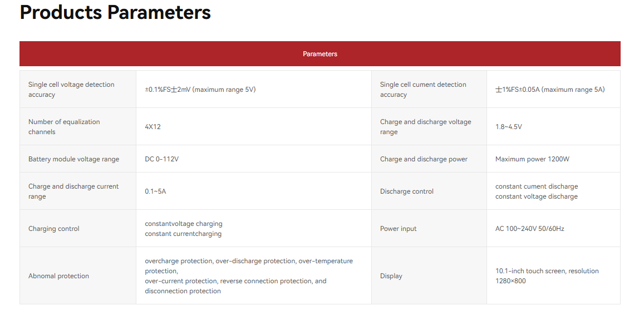Click the Charging control label
The image size is (644, 335).
click(x=54, y=229)
